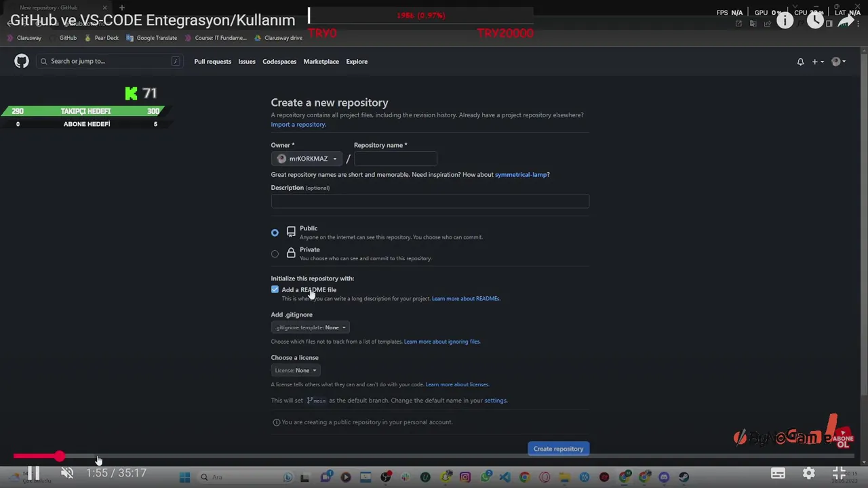Viewport: 868px width, 488px height.
Task: Click the Create repository button
Action: click(x=558, y=449)
